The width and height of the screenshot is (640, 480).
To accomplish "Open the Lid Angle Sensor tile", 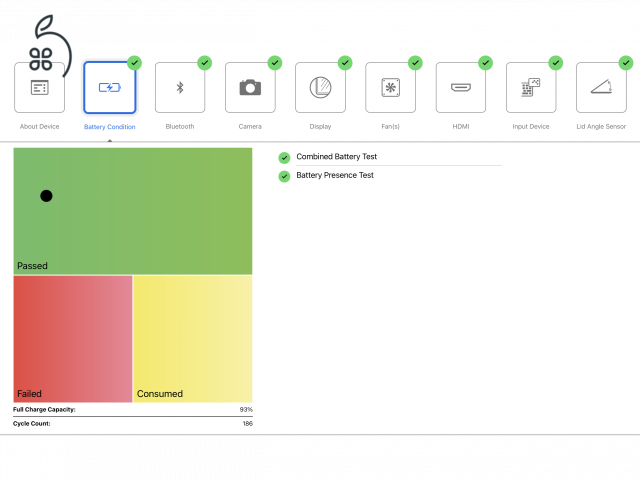I will (601, 87).
